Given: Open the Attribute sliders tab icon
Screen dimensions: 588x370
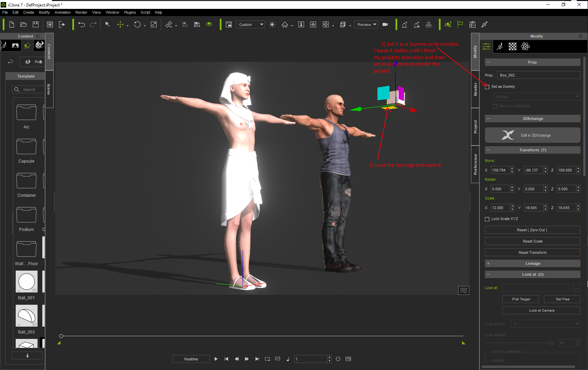Looking at the screenshot, I should (x=486, y=46).
